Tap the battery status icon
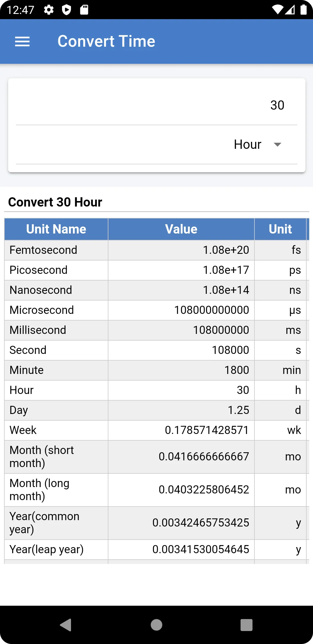Viewport: 313px width, 644px height. [303, 10]
